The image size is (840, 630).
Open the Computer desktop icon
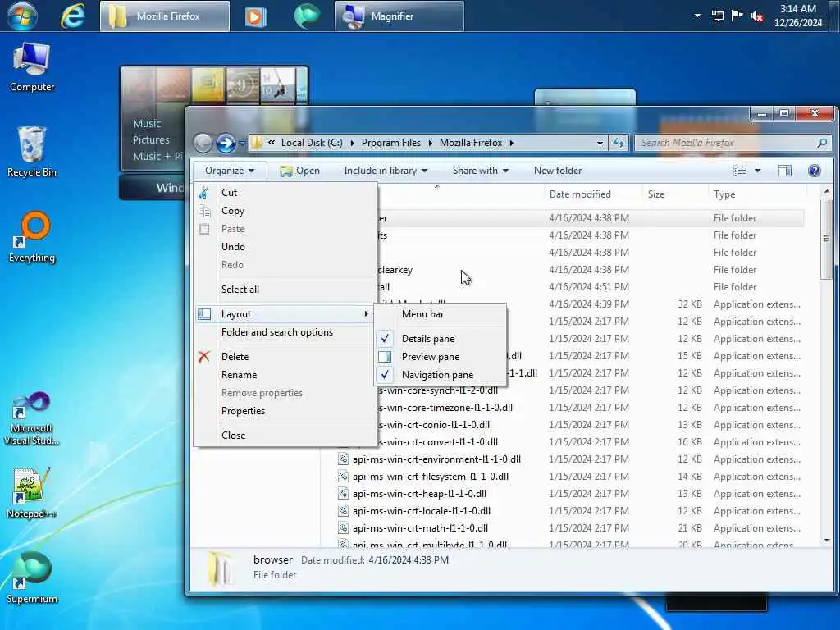click(32, 67)
